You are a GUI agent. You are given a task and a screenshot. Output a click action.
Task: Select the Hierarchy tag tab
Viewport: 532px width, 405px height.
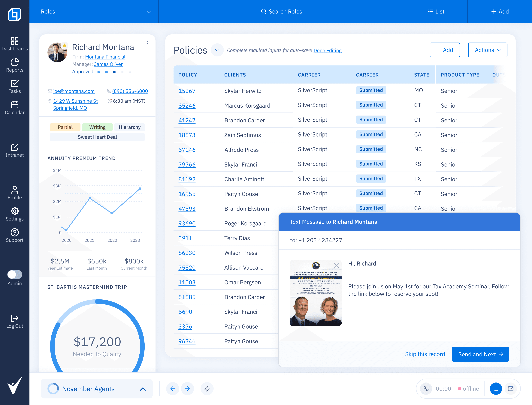coord(129,127)
